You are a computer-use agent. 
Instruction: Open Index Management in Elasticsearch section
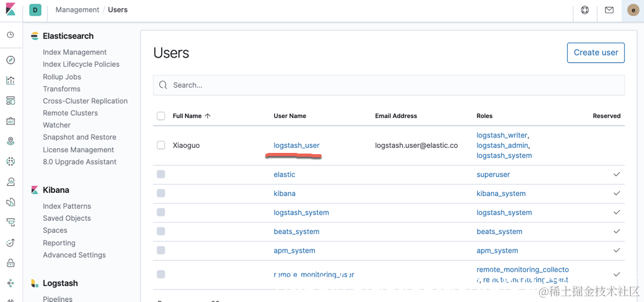point(75,52)
